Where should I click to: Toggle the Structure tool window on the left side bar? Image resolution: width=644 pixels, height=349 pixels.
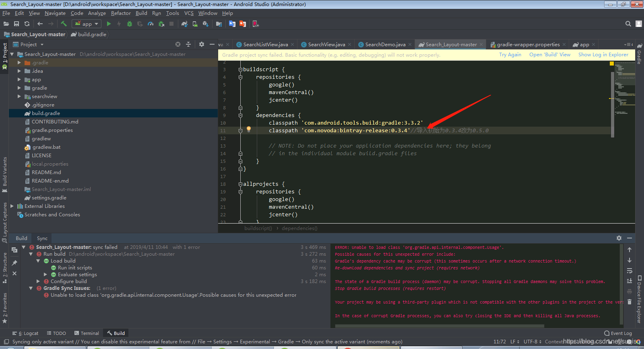tap(5, 268)
